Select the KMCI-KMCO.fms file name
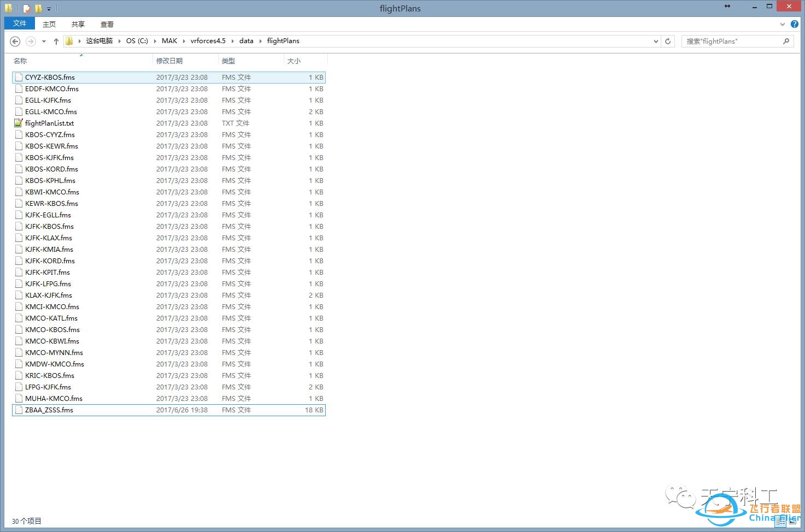 coord(52,307)
